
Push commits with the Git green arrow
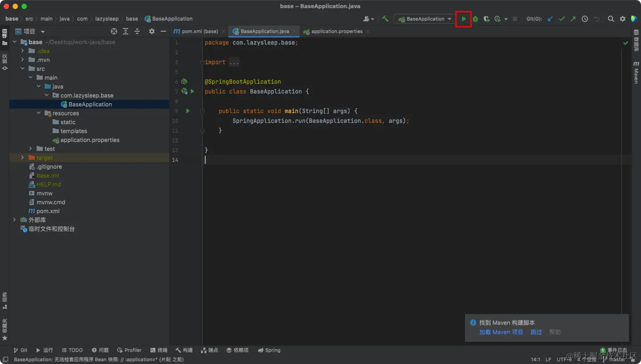click(573, 19)
